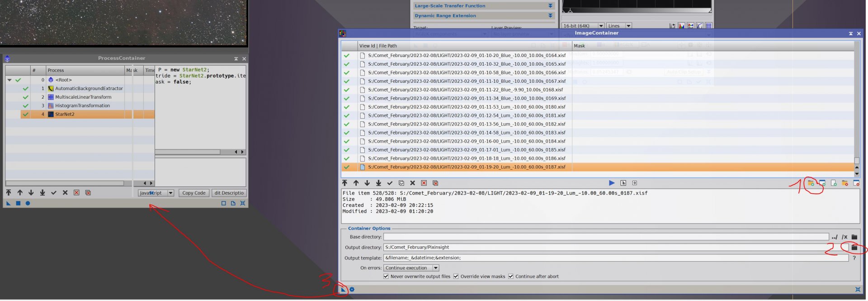Screen dimensions: 868x301
Task: Move ProcessContainer selected process up
Action: pyautogui.click(x=20, y=192)
